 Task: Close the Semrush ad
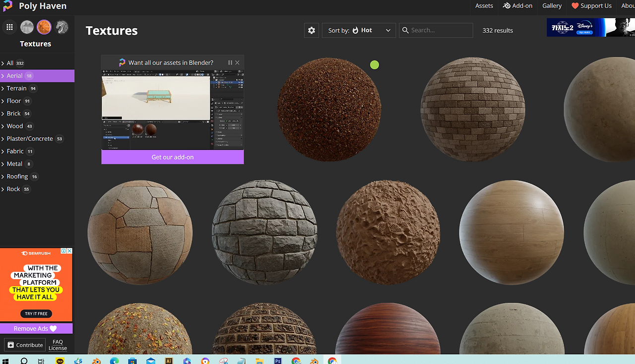(69, 251)
